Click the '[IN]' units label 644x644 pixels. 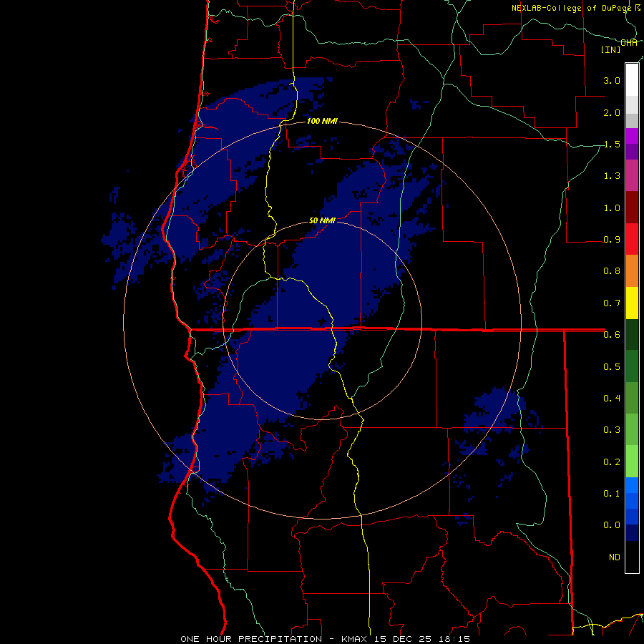click(611, 49)
